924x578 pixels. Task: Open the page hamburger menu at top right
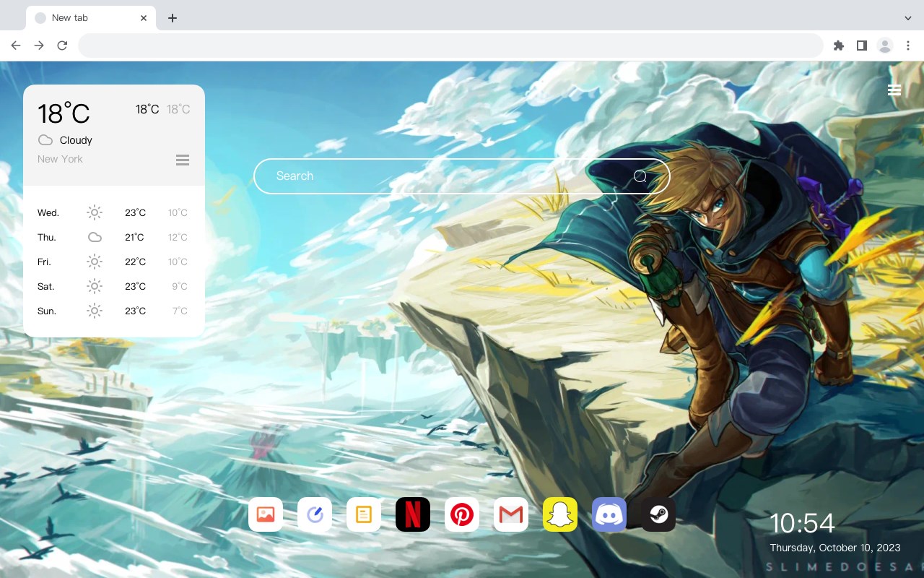coord(894,90)
